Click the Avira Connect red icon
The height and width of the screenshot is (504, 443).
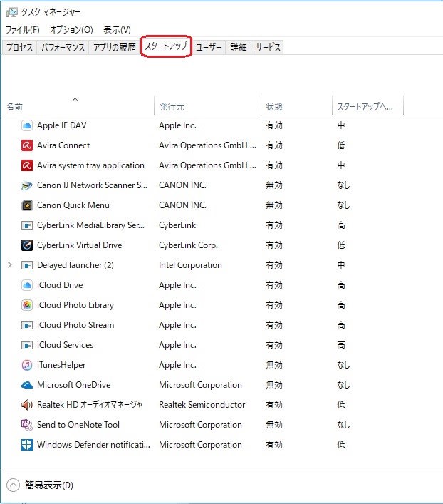pos(27,145)
